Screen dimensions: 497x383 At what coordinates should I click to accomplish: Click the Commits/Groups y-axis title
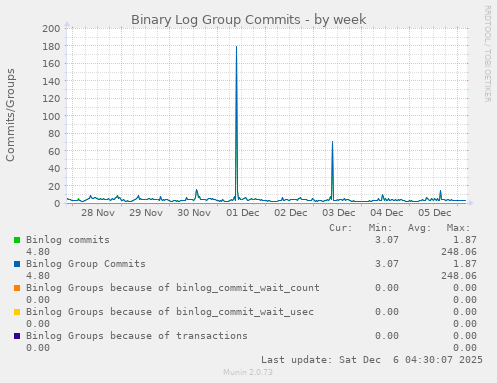point(10,115)
